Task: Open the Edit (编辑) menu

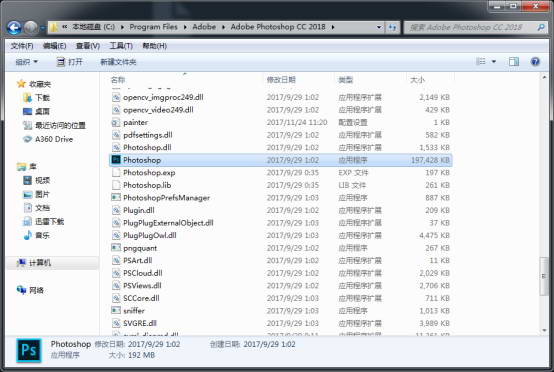Action: pyautogui.click(x=54, y=46)
